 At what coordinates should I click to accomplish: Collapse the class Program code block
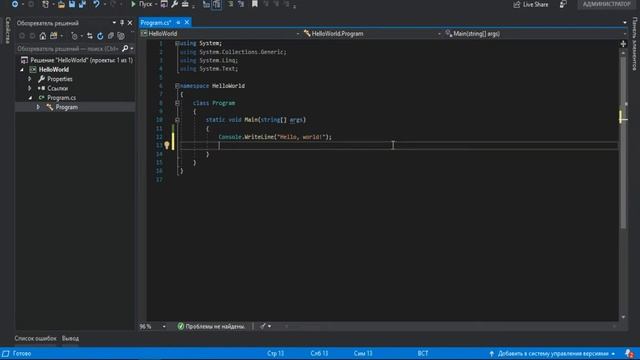pyautogui.click(x=177, y=103)
